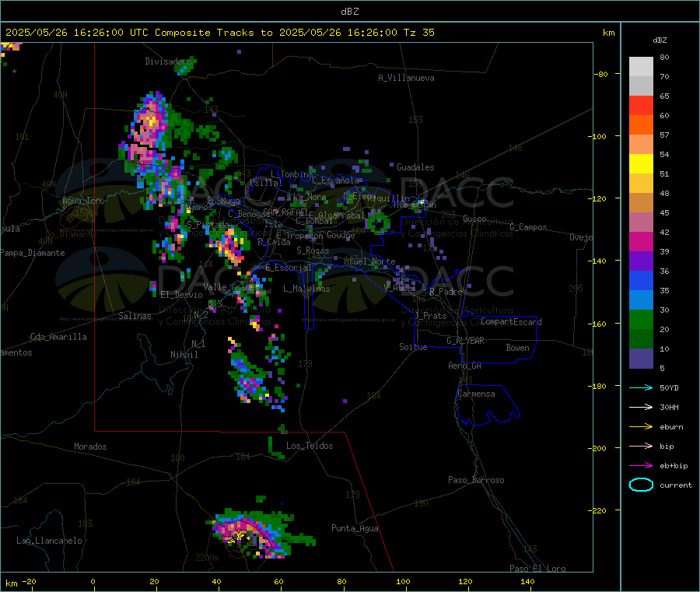Click the small echo beside Divisadero label
Screen dimensions: 700x592
pyautogui.click(x=186, y=67)
